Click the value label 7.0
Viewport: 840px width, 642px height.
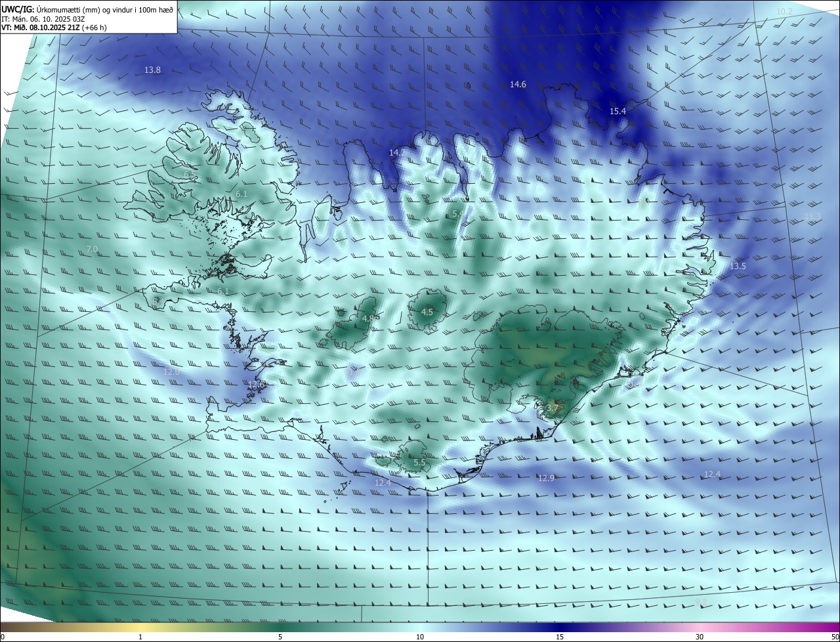(92, 249)
